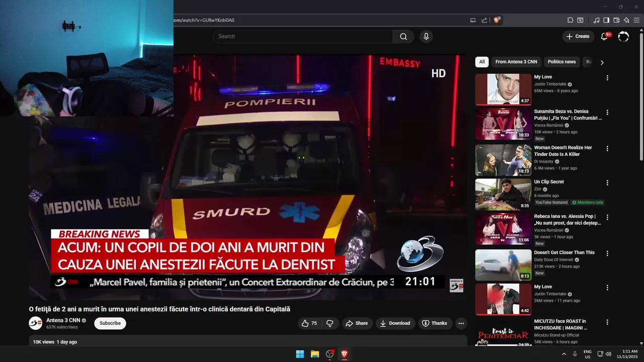Open Un Clip Secret 8:35 thumbnail
Viewport: 644px width, 362px height.
503,194
